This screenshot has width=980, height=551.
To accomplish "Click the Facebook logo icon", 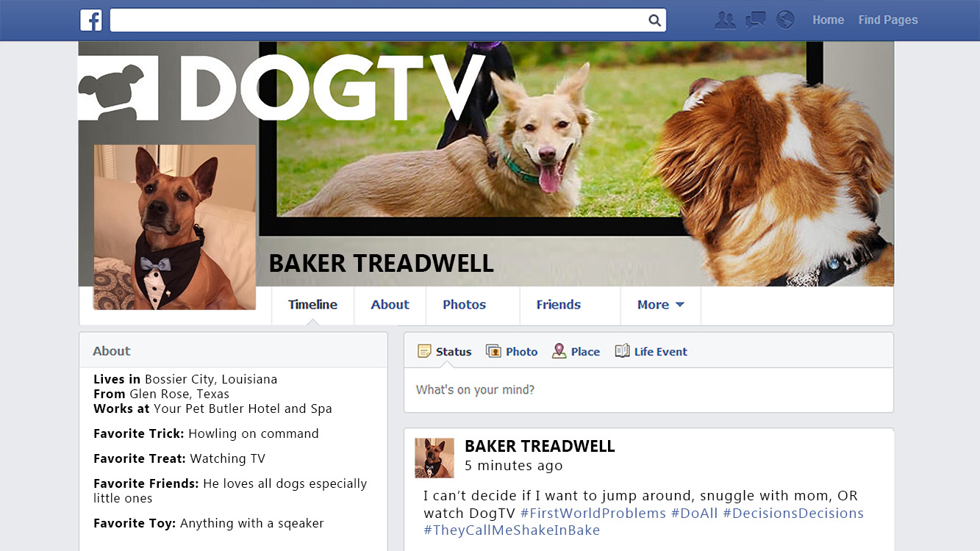I will (91, 20).
